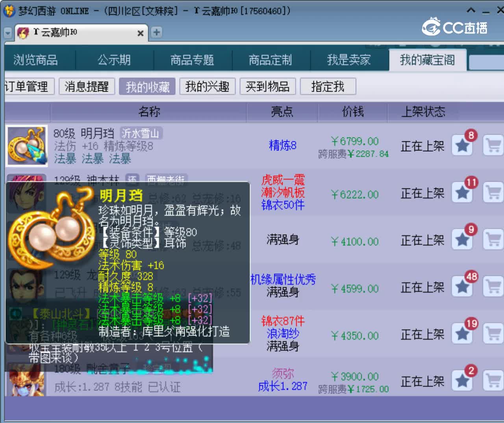Add a new tab with the plus button
Viewport: 504px width, 423px height.
pyautogui.click(x=156, y=32)
